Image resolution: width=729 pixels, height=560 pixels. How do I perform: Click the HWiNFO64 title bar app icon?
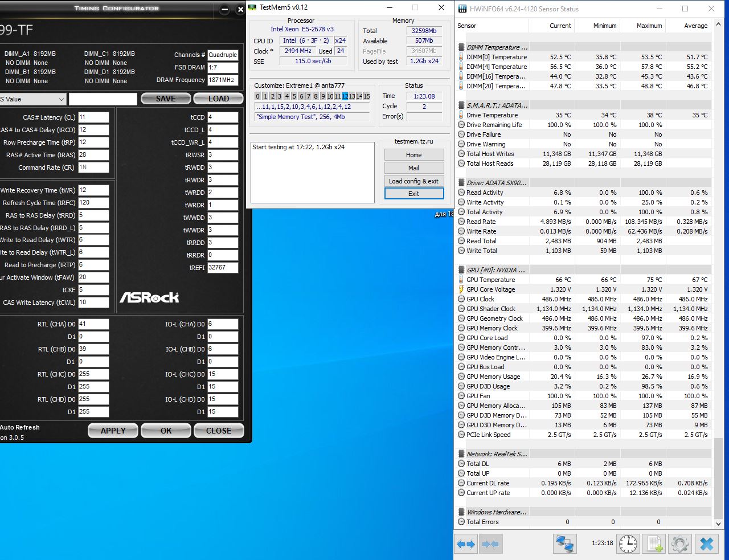coord(462,9)
